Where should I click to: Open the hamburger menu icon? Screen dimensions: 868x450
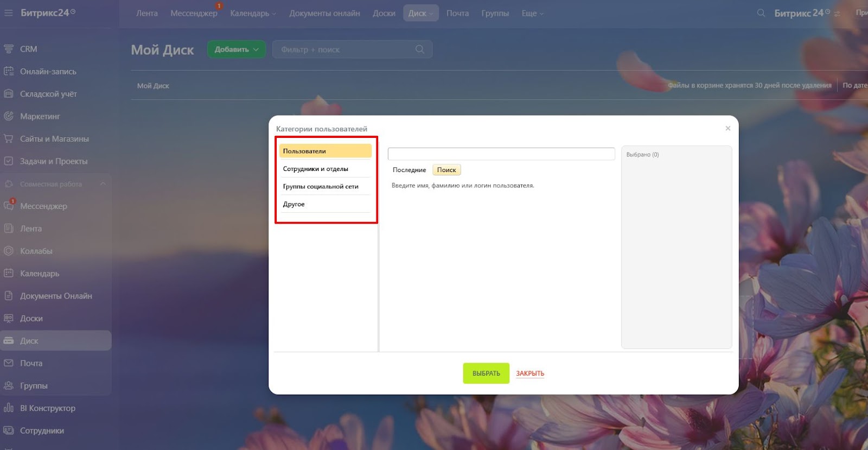pos(9,12)
